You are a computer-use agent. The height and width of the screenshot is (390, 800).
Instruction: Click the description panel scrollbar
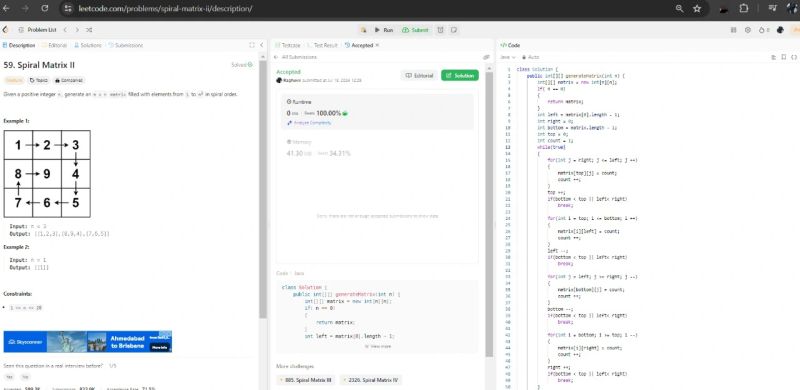click(263, 189)
